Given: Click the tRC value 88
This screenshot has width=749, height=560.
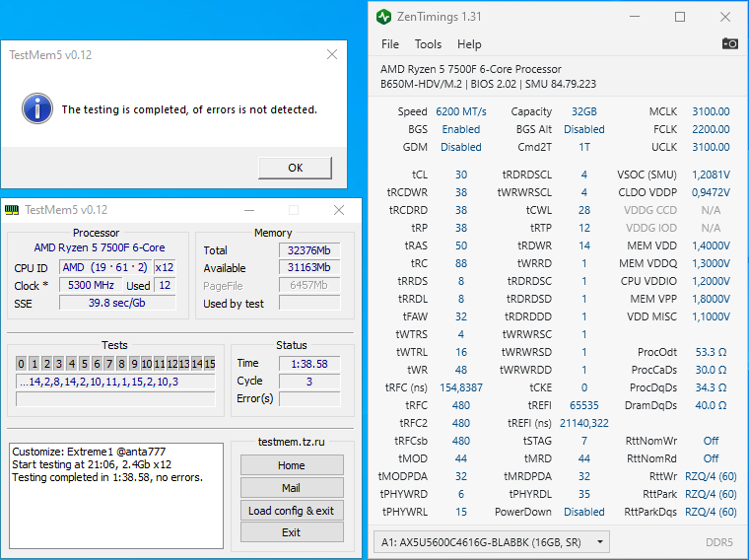Looking at the screenshot, I should pyautogui.click(x=461, y=263).
